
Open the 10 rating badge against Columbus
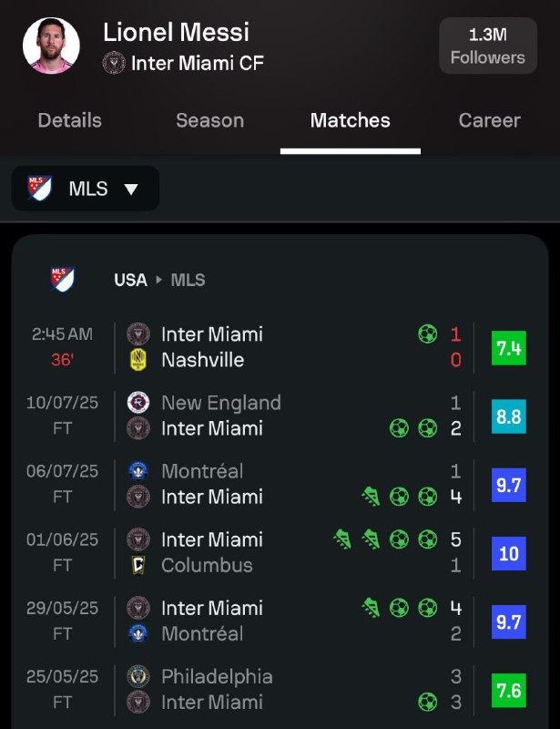point(509,553)
